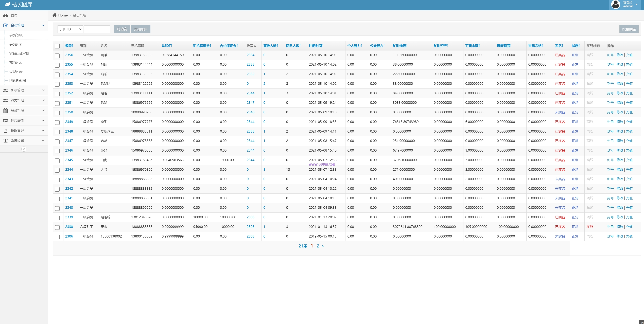Click the file icon beside 权限管理
644x324 pixels.
(6, 131)
